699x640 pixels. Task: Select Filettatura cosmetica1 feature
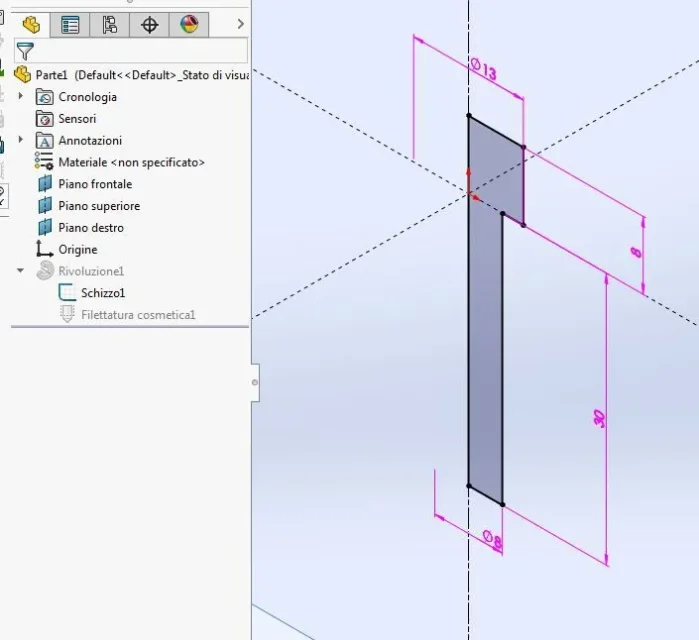point(138,315)
